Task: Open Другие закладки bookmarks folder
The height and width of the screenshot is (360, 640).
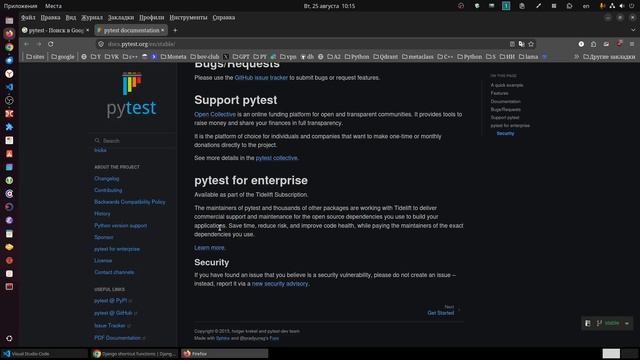Action: pos(609,57)
